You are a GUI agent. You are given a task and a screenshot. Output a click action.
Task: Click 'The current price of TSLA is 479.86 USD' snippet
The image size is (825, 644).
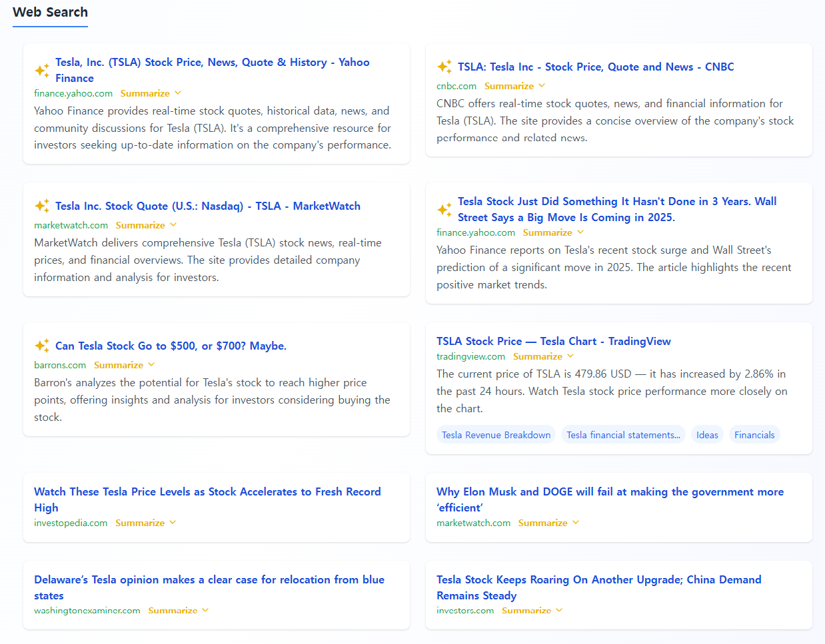pyautogui.click(x=612, y=391)
